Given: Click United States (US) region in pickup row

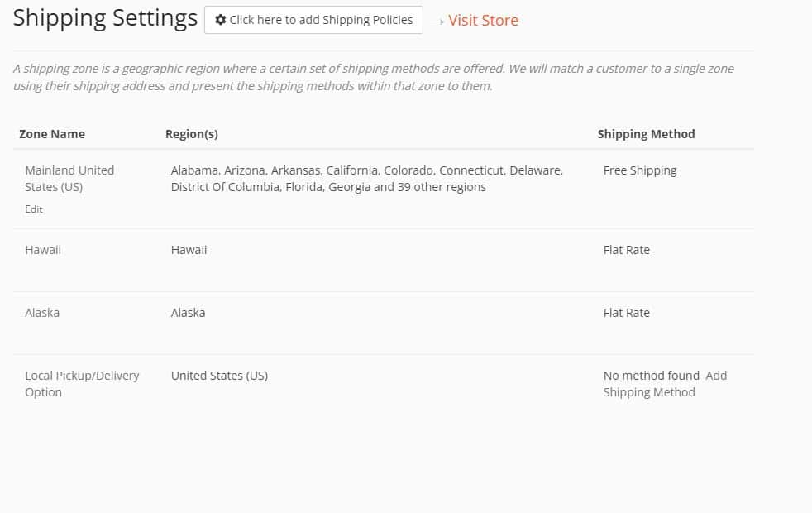Looking at the screenshot, I should point(219,376).
